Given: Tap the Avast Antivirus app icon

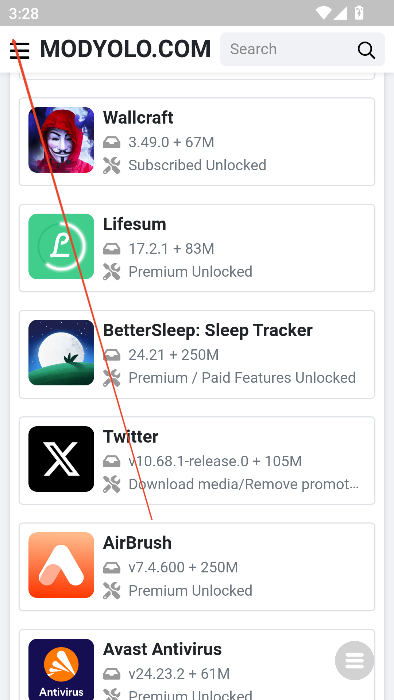Looking at the screenshot, I should click(x=61, y=669).
